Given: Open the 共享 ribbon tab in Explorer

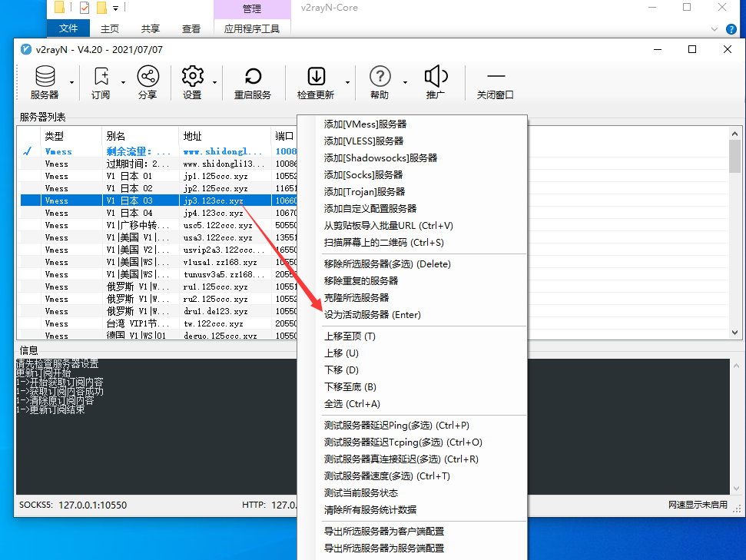Looking at the screenshot, I should click(151, 28).
